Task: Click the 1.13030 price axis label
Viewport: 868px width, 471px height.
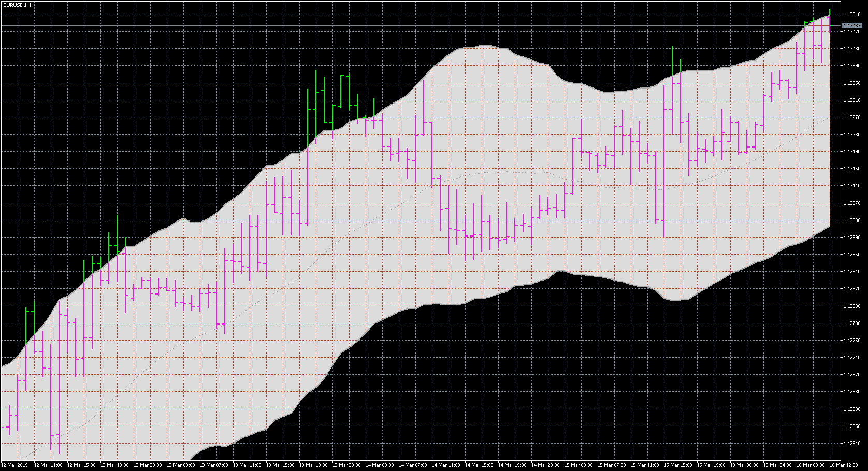Action: pyautogui.click(x=852, y=220)
